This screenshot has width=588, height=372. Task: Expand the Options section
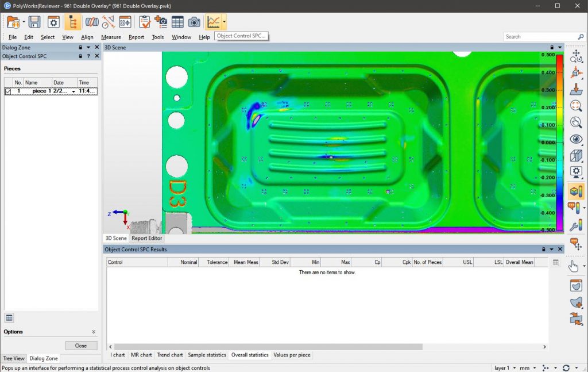pos(93,332)
